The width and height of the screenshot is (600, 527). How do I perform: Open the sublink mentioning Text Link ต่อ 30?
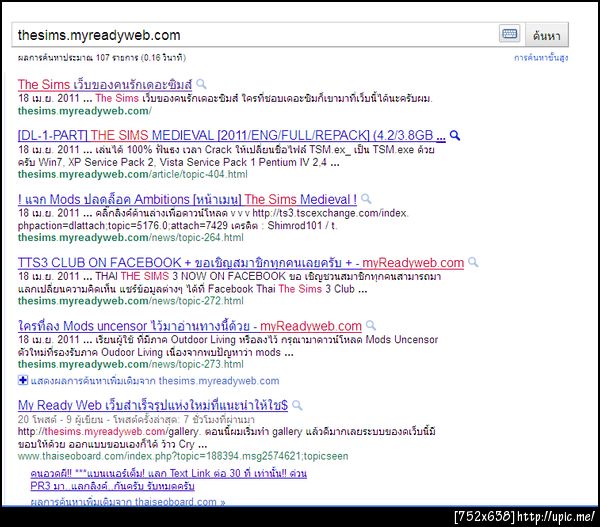pos(169,473)
